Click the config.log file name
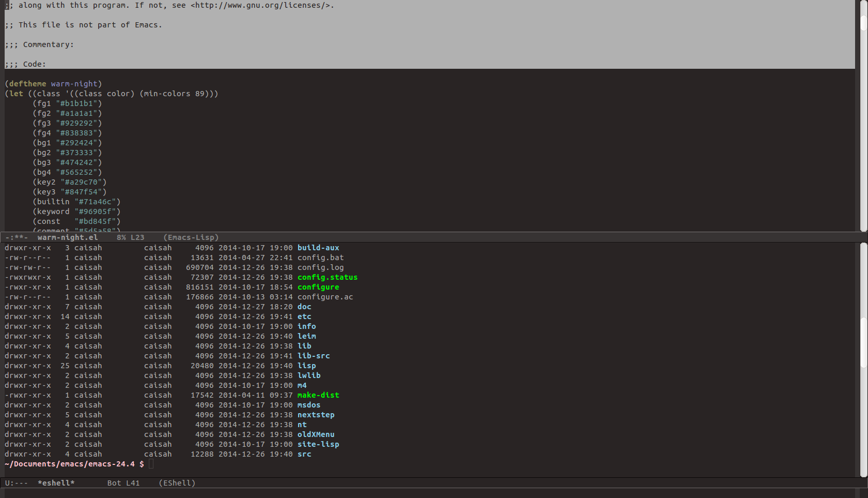This screenshot has width=868, height=498. click(x=320, y=267)
